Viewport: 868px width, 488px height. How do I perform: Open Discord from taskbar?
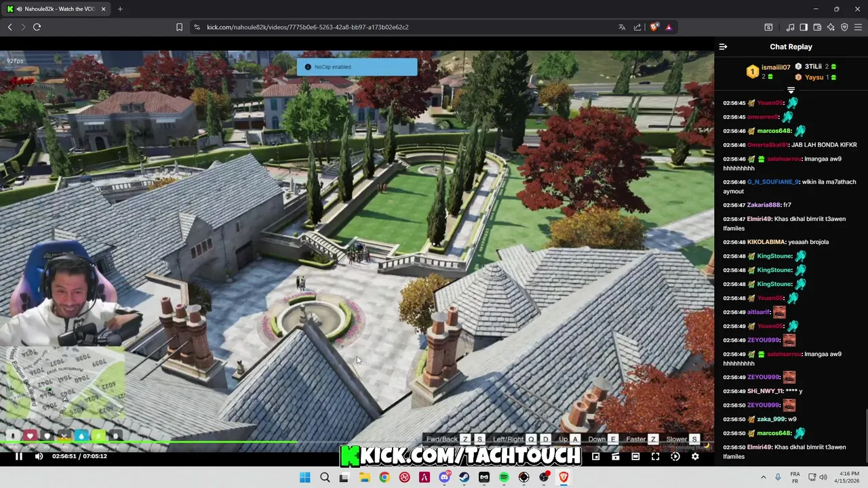click(444, 478)
